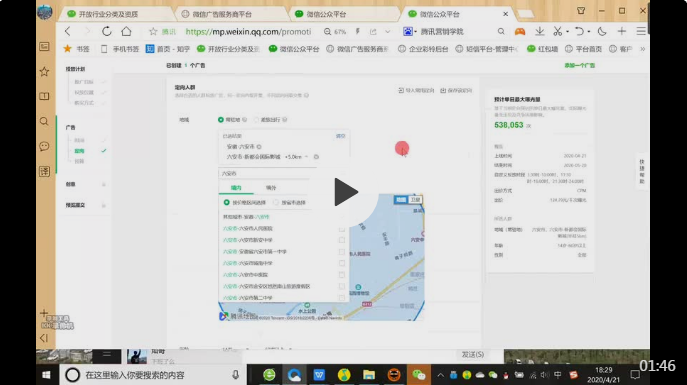Open WeChat from the Windows taskbar
Image resolution: width=687 pixels, height=385 pixels.
(x=418, y=375)
